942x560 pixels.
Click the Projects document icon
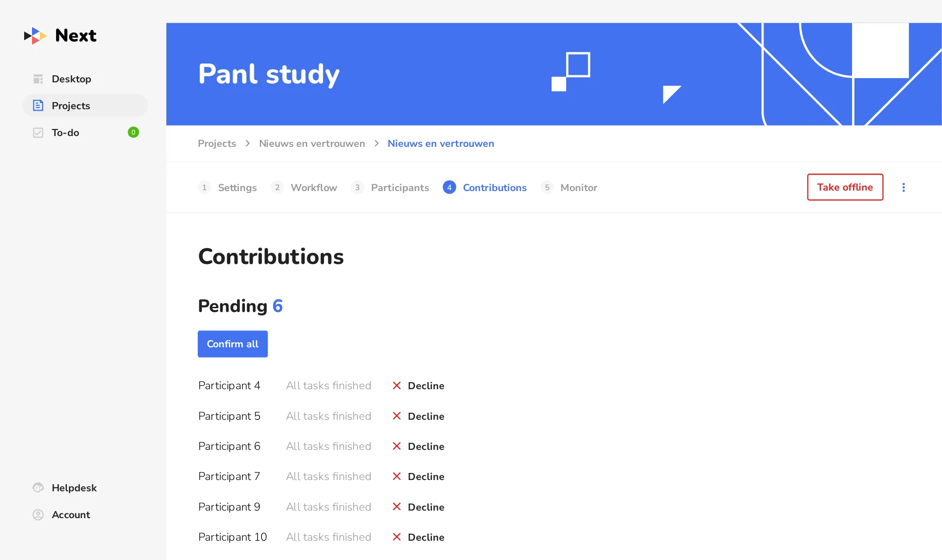38,105
